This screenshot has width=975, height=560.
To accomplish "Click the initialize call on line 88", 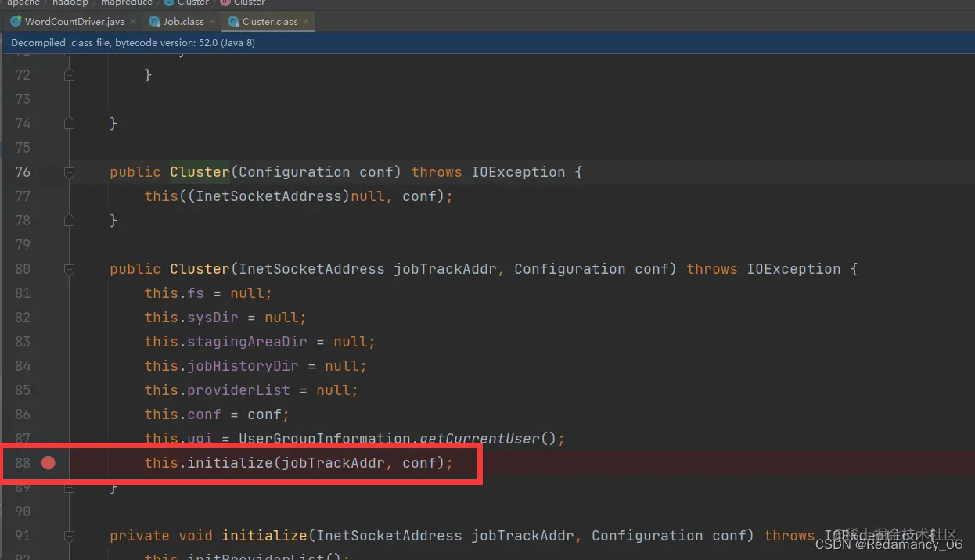I will click(x=230, y=463).
